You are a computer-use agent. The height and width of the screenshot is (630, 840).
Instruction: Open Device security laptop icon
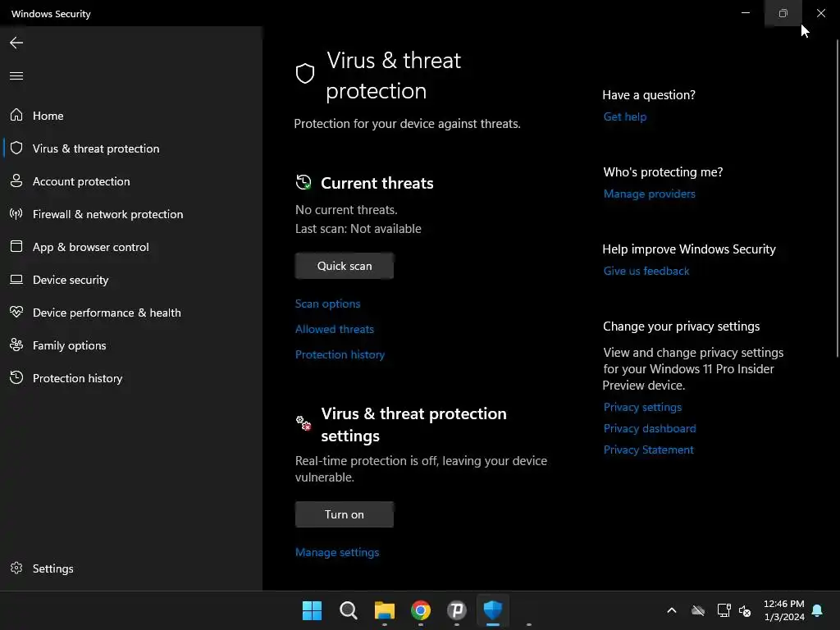(x=16, y=280)
